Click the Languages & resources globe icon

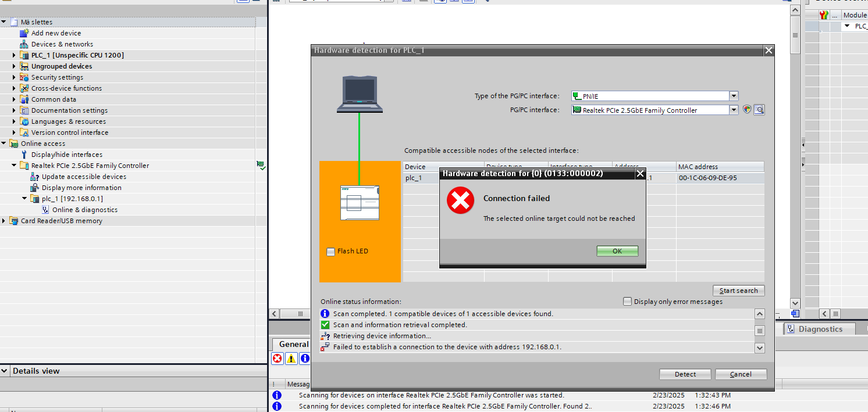click(x=24, y=121)
